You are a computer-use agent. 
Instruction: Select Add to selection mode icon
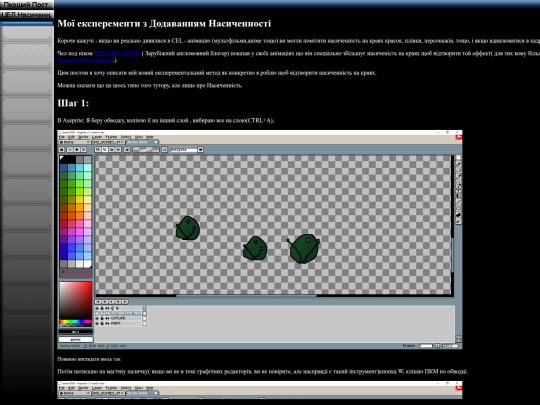(x=105, y=149)
